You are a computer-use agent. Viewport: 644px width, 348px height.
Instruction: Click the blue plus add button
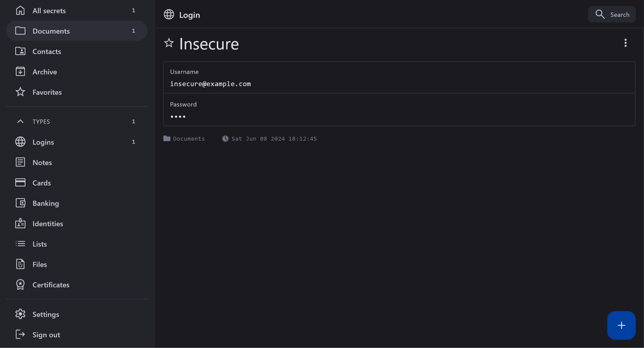(621, 325)
